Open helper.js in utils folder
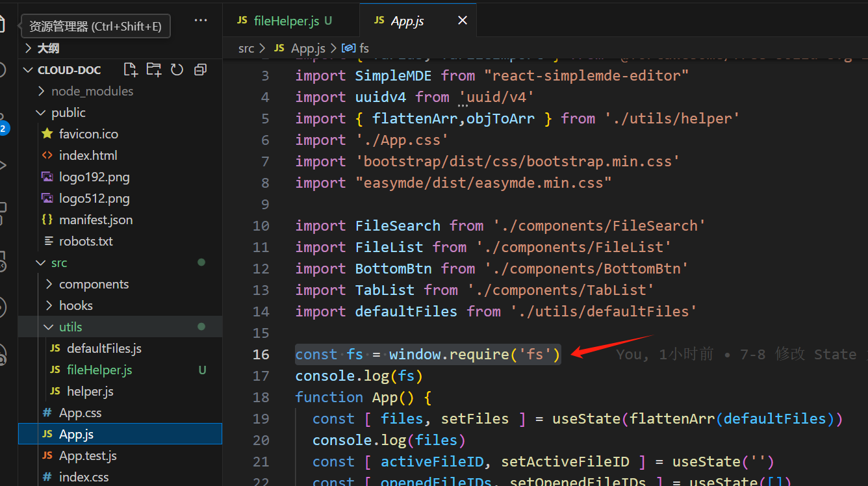This screenshot has height=486, width=868. (x=120, y=391)
